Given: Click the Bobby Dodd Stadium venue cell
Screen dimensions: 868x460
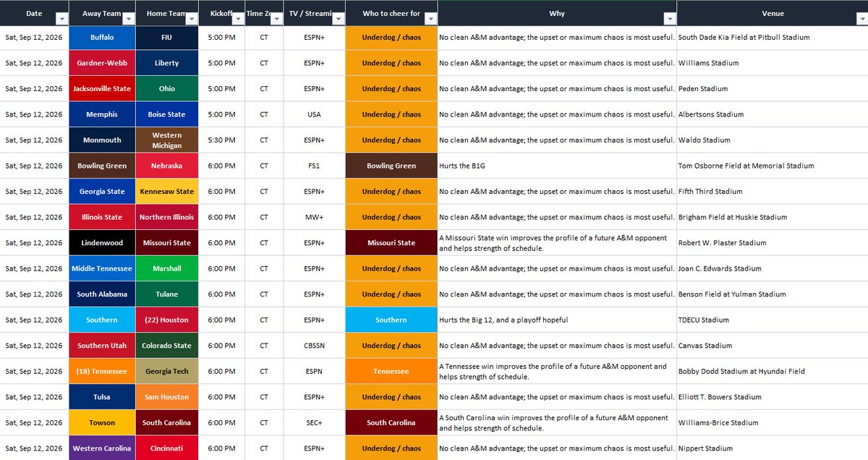Looking at the screenshot, I should point(773,371).
